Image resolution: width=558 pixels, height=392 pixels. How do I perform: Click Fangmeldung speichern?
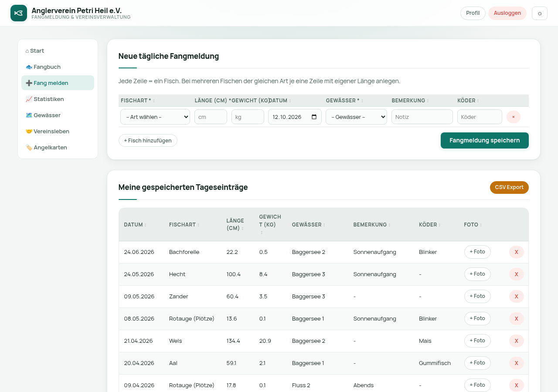(x=485, y=140)
